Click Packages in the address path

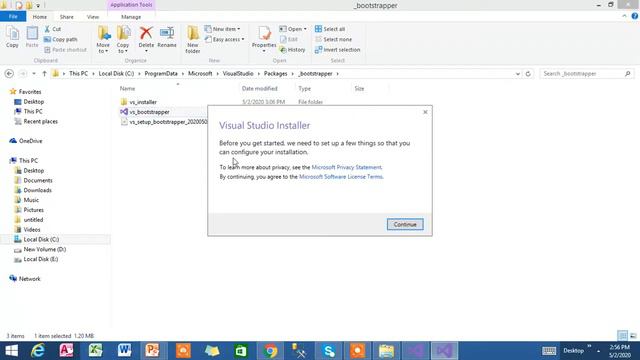[276, 73]
